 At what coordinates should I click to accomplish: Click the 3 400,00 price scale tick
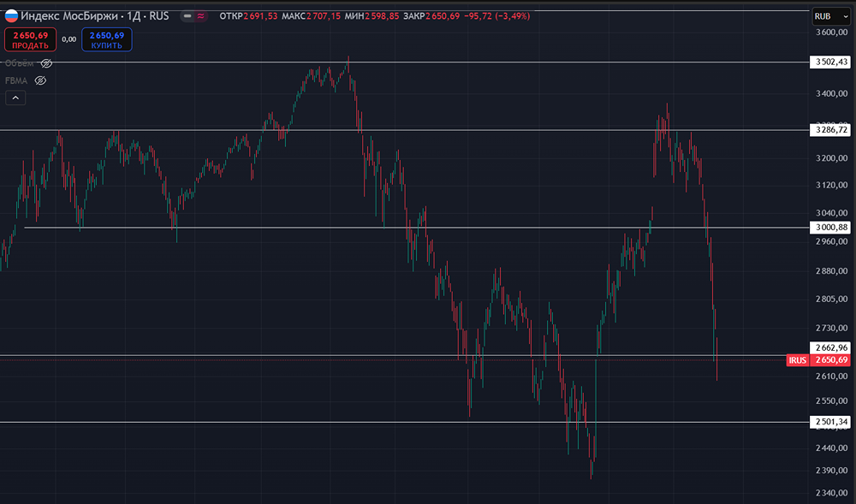point(831,94)
